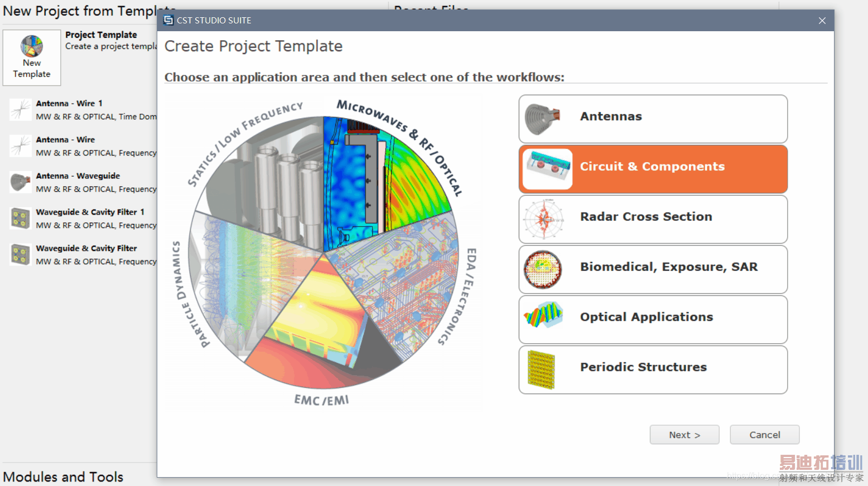The height and width of the screenshot is (486, 868).
Task: Select the Optical Applications workflow
Action: click(653, 319)
